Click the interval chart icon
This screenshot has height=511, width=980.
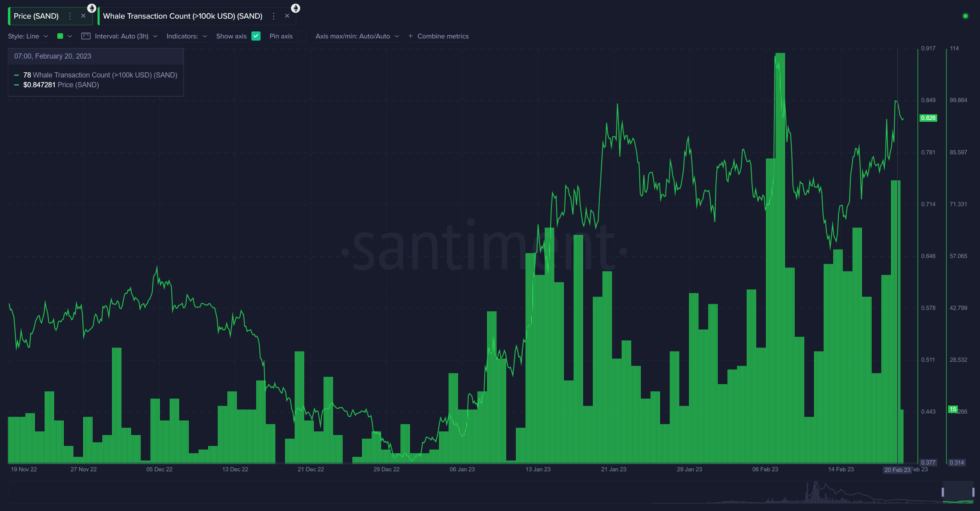tap(86, 36)
